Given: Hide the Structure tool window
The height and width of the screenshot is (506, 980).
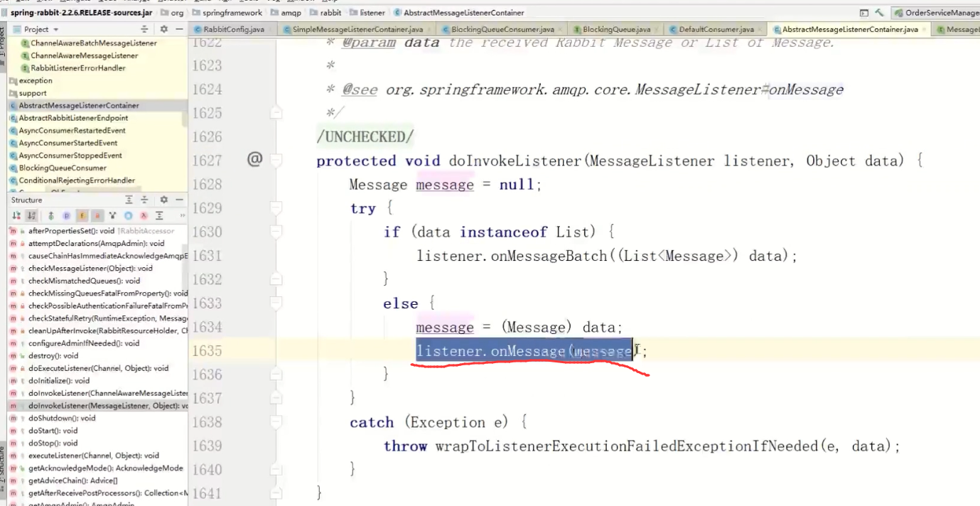Looking at the screenshot, I should pos(179,200).
